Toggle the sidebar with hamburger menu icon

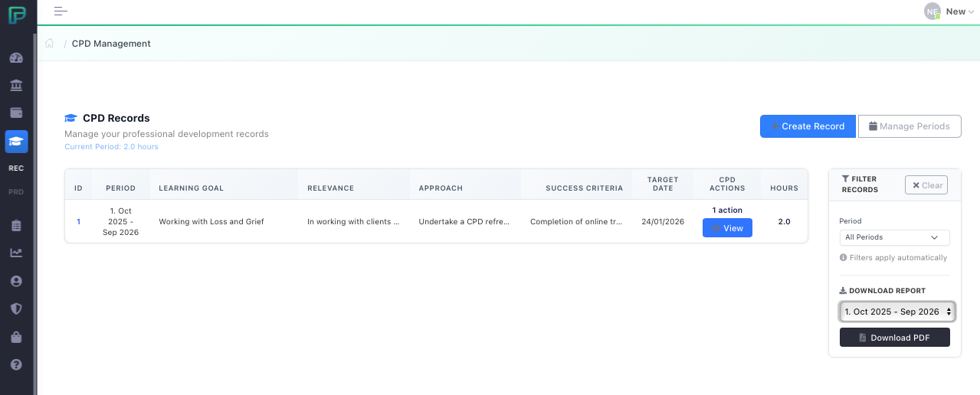tap(61, 11)
